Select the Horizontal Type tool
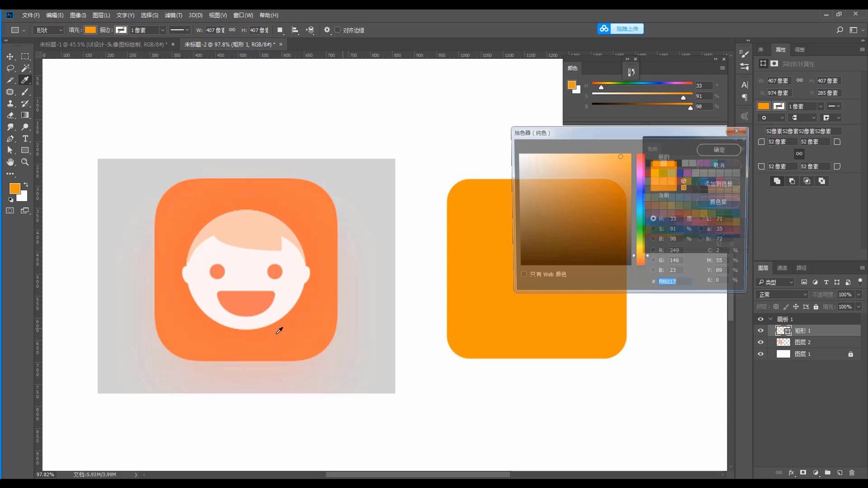 pyautogui.click(x=25, y=139)
